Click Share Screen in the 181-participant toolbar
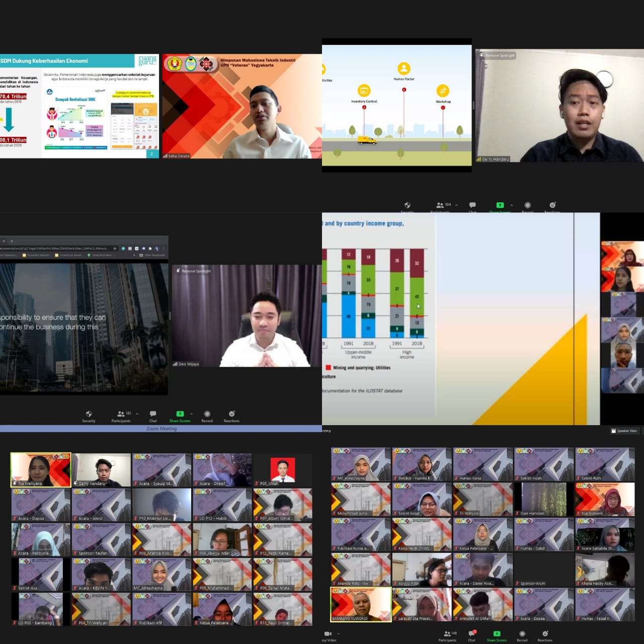 coord(180,416)
